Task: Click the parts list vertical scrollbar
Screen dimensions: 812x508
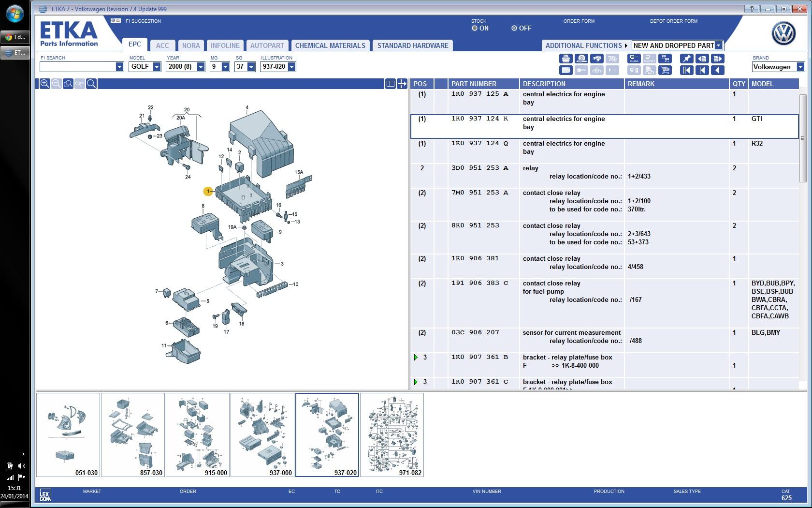Action: (x=803, y=138)
